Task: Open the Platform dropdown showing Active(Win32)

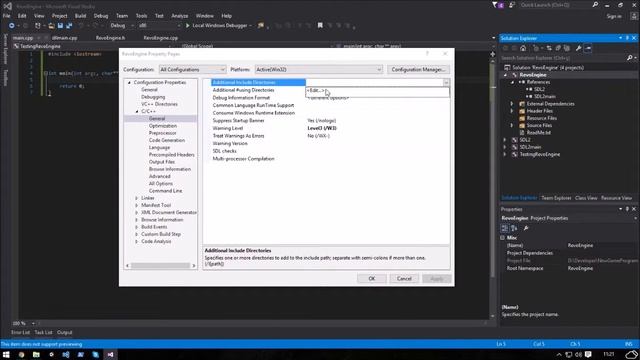Action: (x=318, y=69)
